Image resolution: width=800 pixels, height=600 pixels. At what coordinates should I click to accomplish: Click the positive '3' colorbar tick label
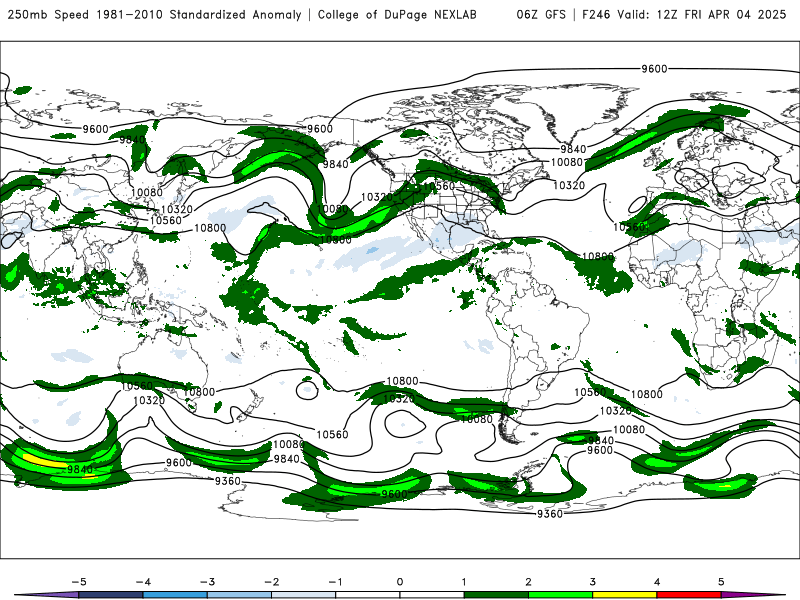point(593,582)
